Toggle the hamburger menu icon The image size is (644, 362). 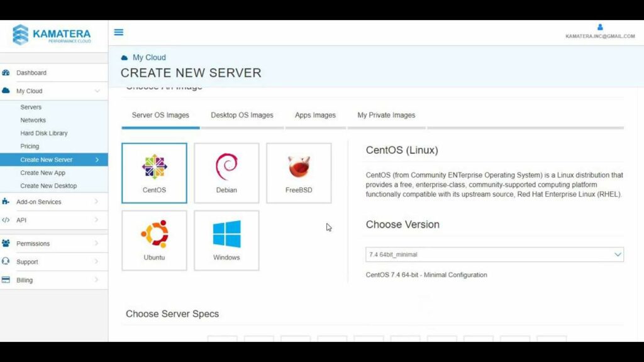coord(119,33)
